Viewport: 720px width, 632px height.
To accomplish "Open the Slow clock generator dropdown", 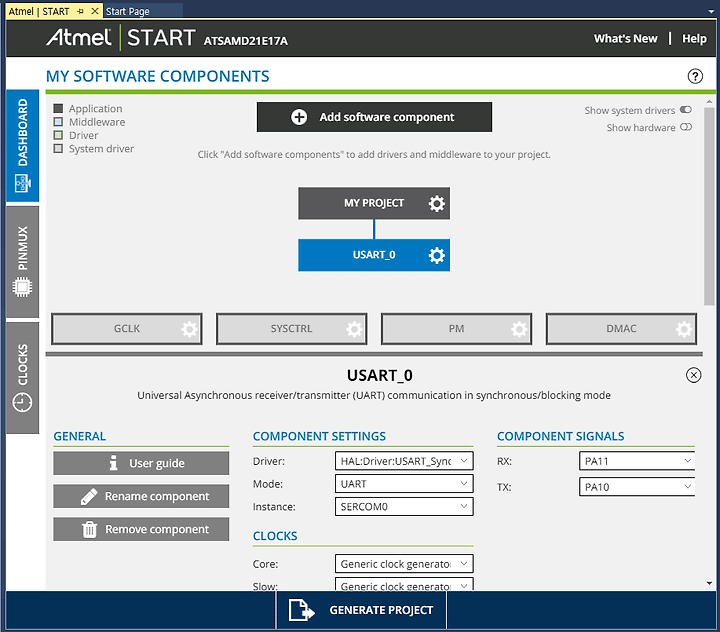I will (404, 585).
